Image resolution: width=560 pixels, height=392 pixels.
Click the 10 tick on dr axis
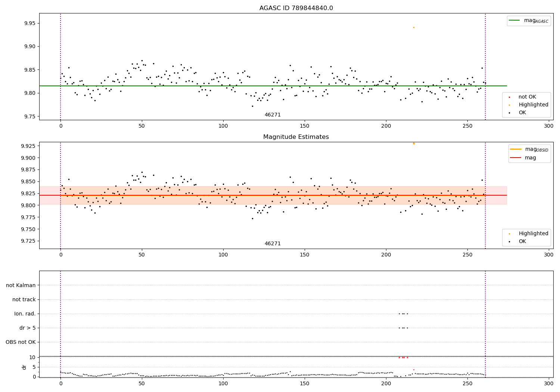point(32,358)
